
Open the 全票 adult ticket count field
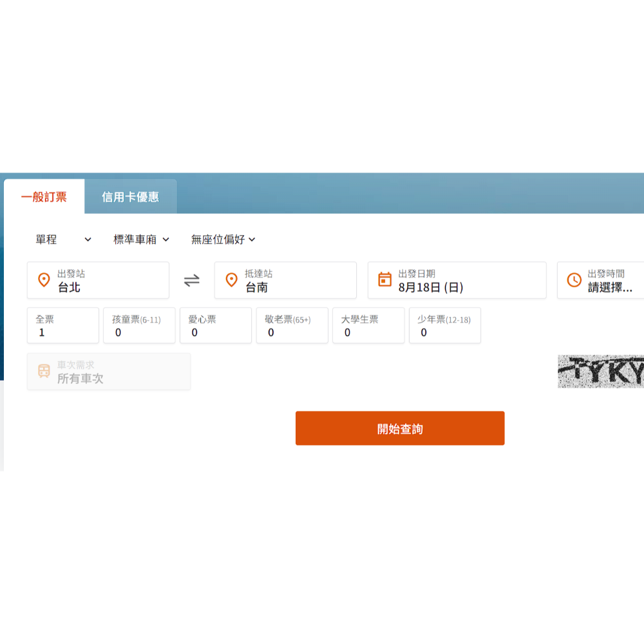(63, 326)
